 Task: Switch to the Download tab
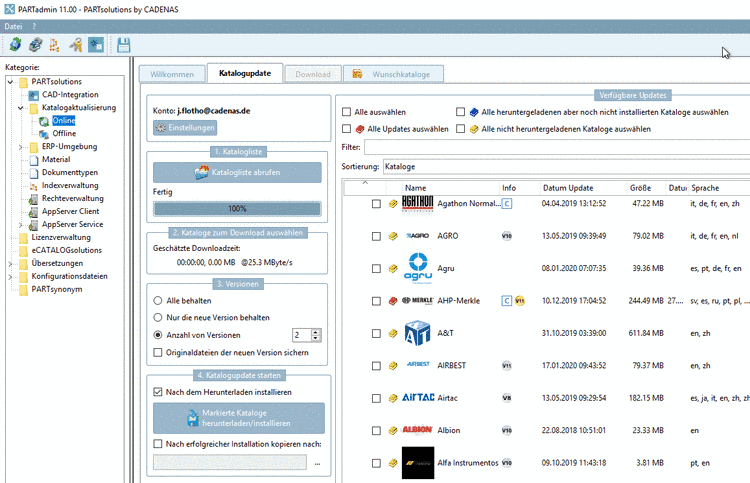coord(313,74)
